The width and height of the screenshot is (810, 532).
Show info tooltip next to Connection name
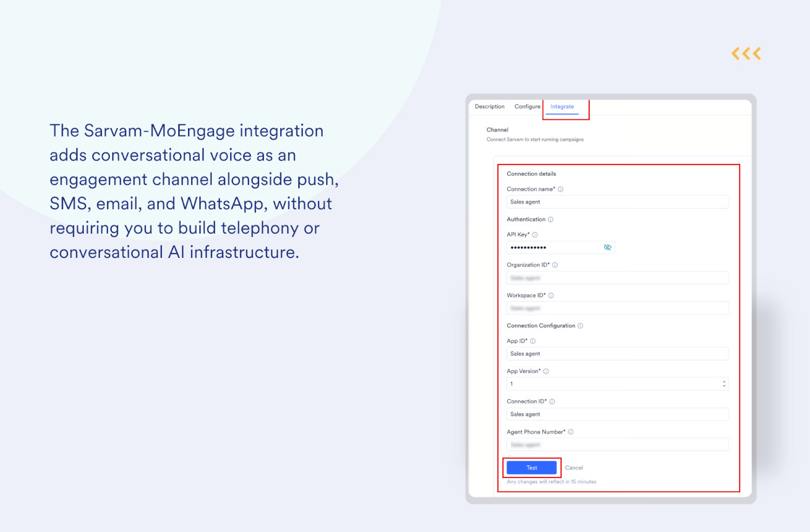tap(561, 189)
